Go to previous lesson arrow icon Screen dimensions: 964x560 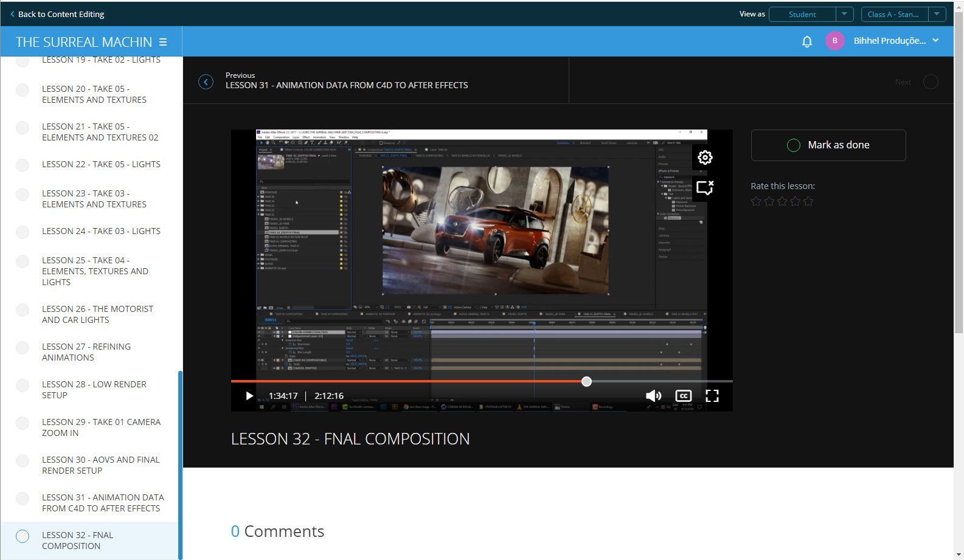[206, 81]
